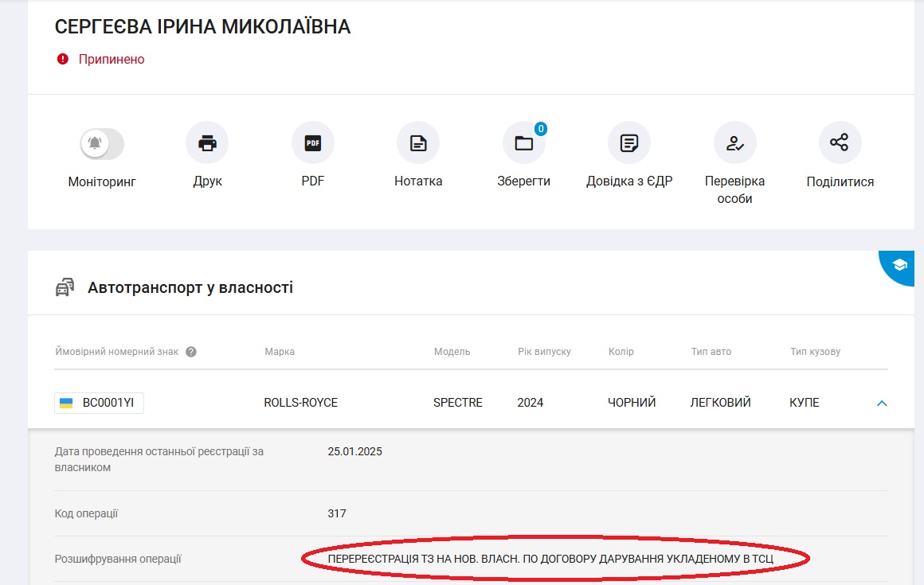This screenshot has width=924, height=585.
Task: Open the graduation cap help widget
Action: [x=900, y=265]
